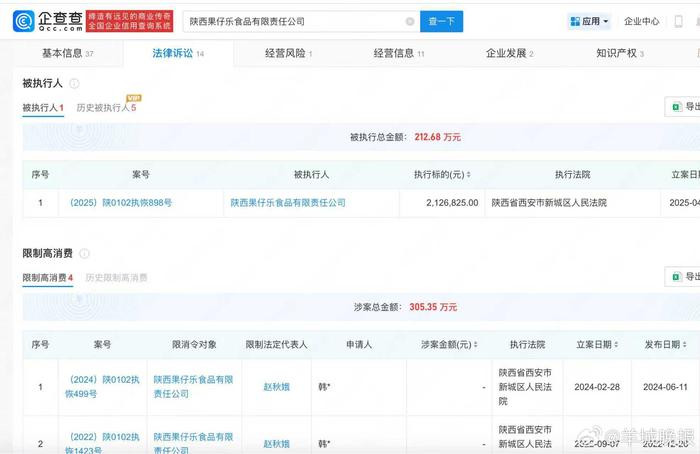Open the 企业发展 tab
Image resolution: width=700 pixels, height=454 pixels.
point(509,53)
